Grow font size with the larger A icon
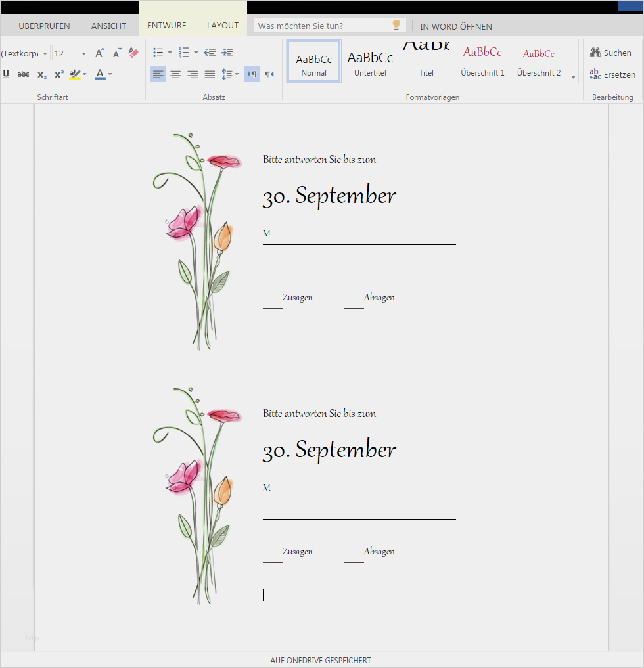The image size is (644, 668). [x=100, y=53]
